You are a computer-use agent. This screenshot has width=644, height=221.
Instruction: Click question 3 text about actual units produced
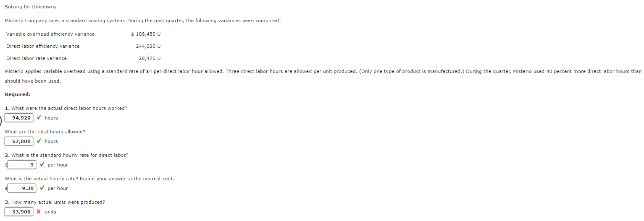click(x=55, y=202)
